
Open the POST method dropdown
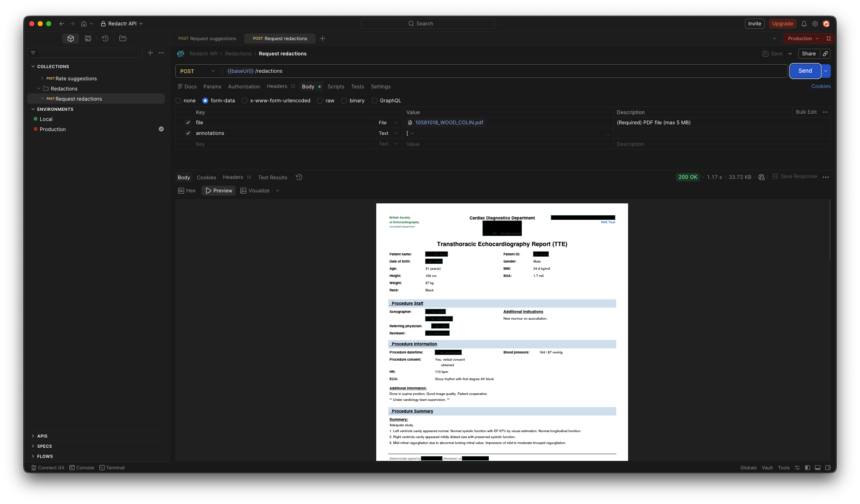(198, 71)
